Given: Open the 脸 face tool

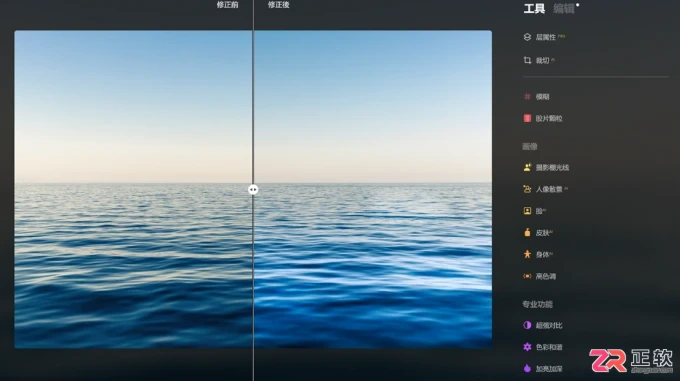Looking at the screenshot, I should pyautogui.click(x=534, y=211).
